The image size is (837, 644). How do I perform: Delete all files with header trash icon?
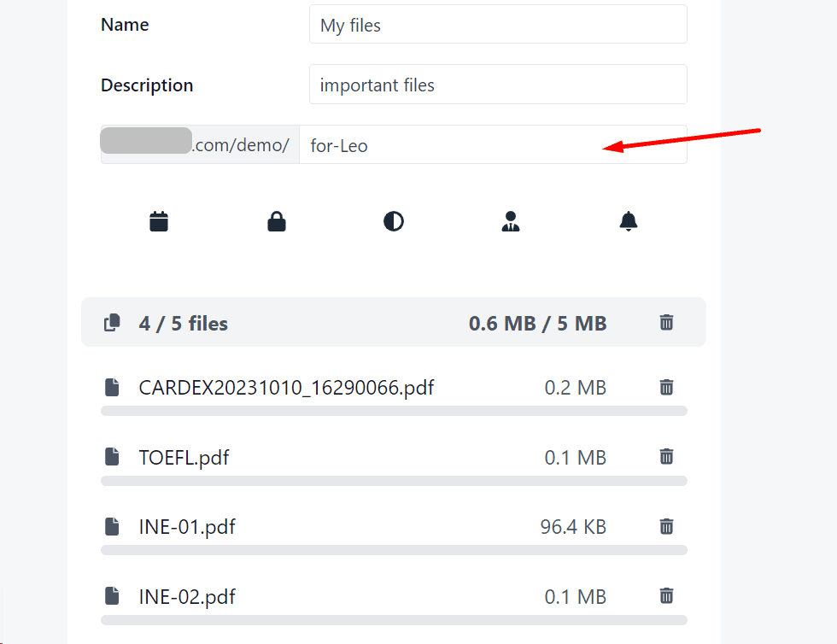click(x=667, y=322)
